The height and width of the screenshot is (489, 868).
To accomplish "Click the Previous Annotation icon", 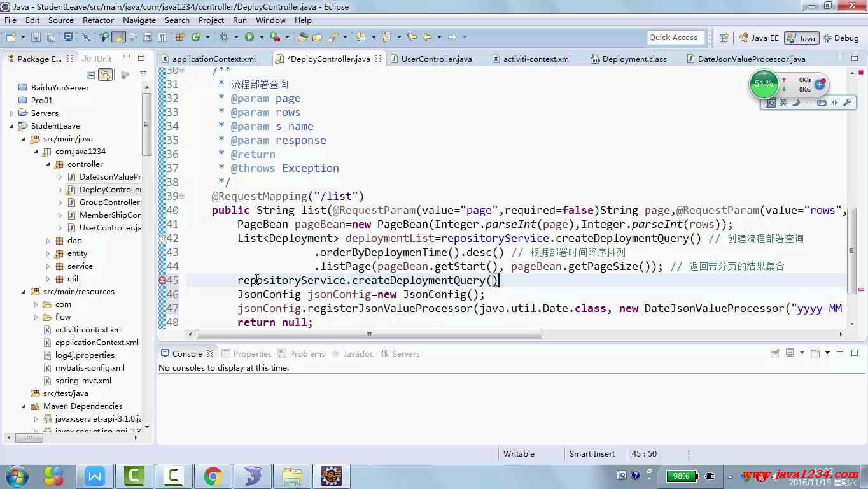I will pyautogui.click(x=385, y=38).
